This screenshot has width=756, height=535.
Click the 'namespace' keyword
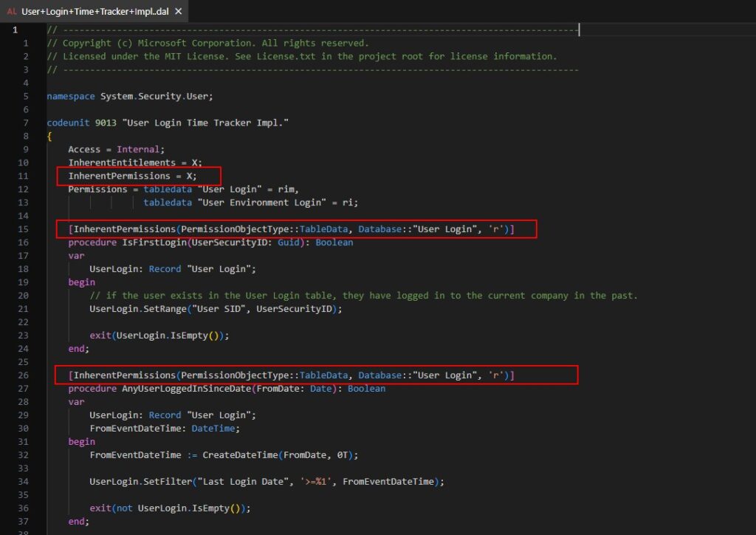click(71, 96)
